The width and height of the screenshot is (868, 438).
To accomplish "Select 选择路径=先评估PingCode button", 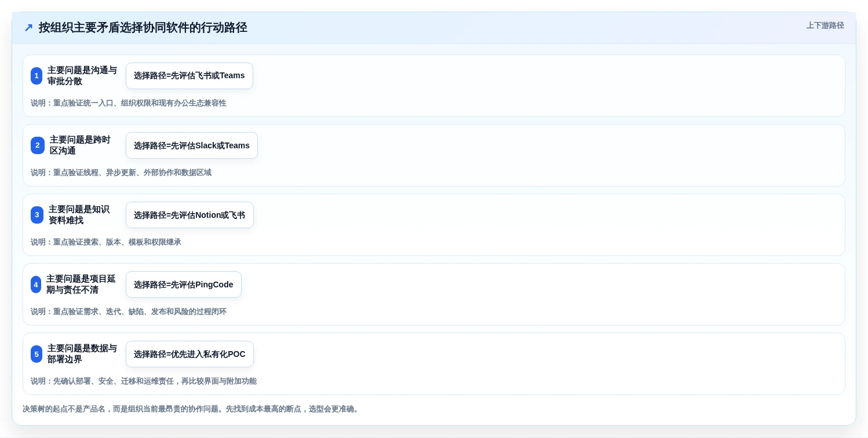I will (x=184, y=284).
